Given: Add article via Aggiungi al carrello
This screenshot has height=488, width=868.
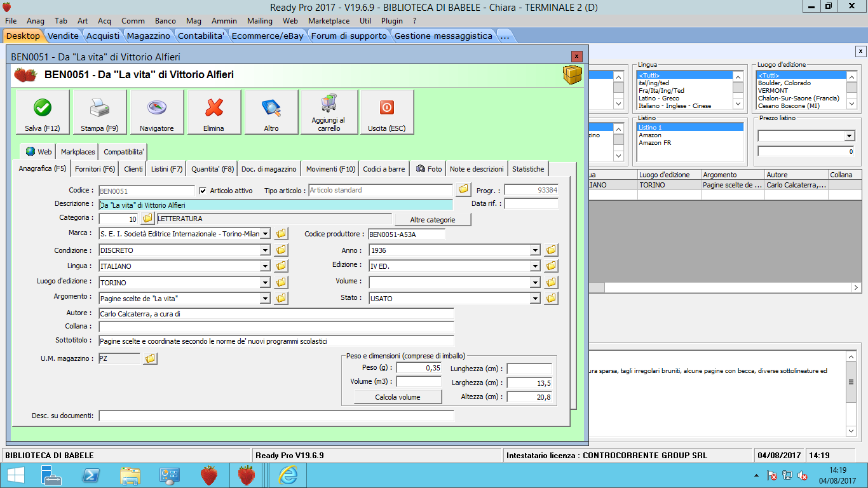Looking at the screenshot, I should (329, 112).
